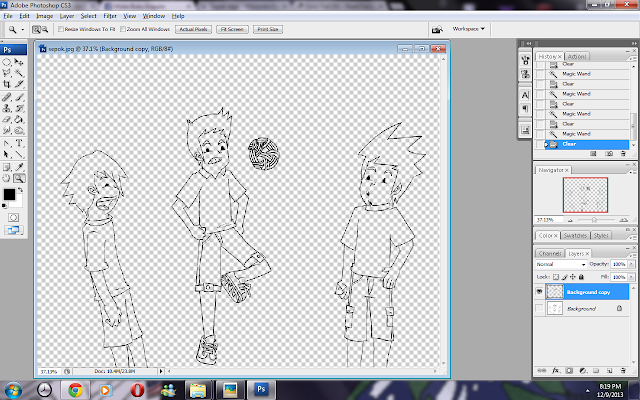
Task: Select the Lasso tool in the toolbox
Action: click(x=7, y=73)
